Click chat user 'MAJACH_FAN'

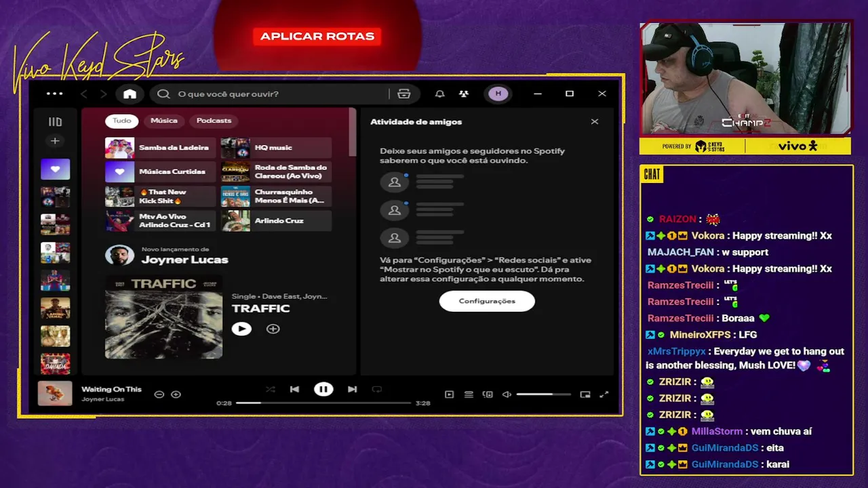point(680,252)
